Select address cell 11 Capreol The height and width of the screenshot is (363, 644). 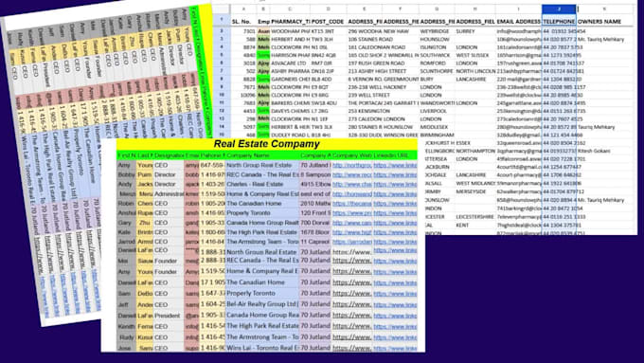tap(315, 242)
